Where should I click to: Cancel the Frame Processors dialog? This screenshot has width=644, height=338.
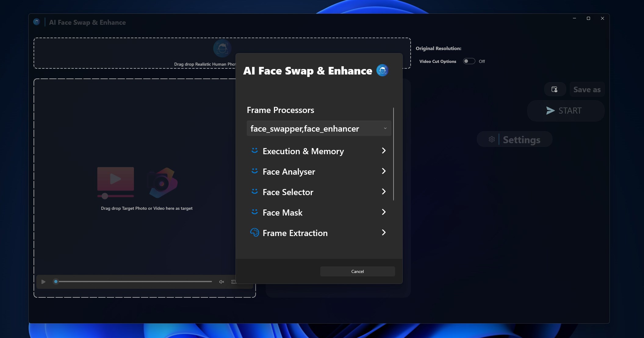pos(357,271)
